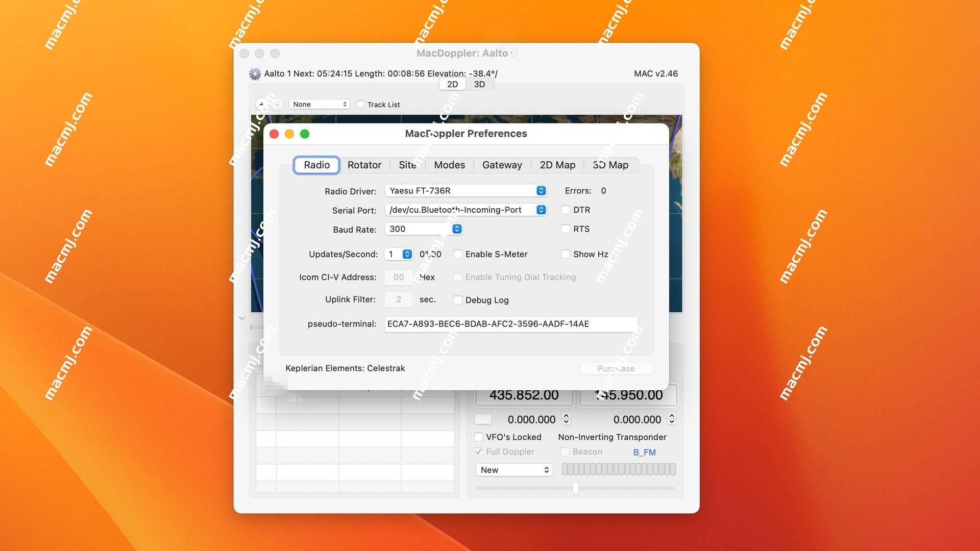Drag the satellite signal slider
Image resolution: width=980 pixels, height=551 pixels.
(x=574, y=487)
